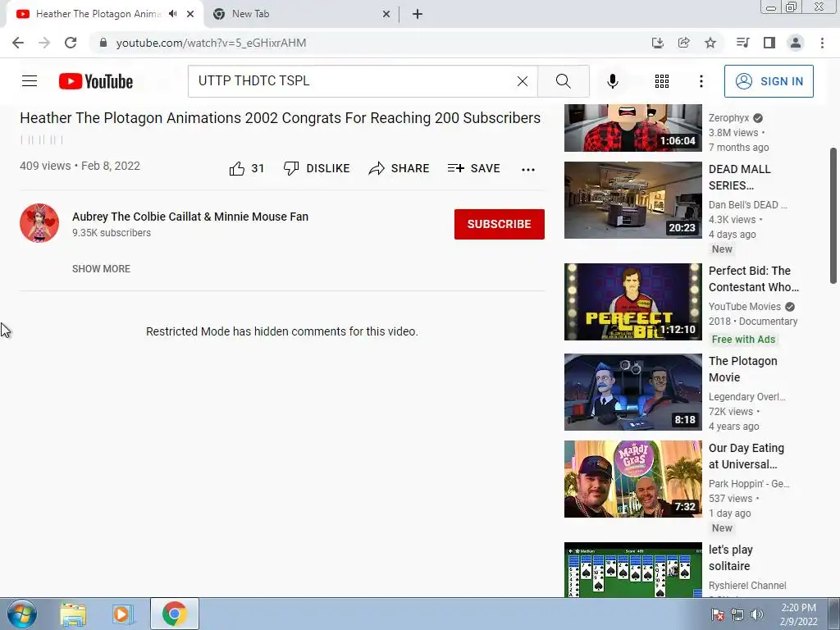View site info via padlock icon

pos(103,43)
